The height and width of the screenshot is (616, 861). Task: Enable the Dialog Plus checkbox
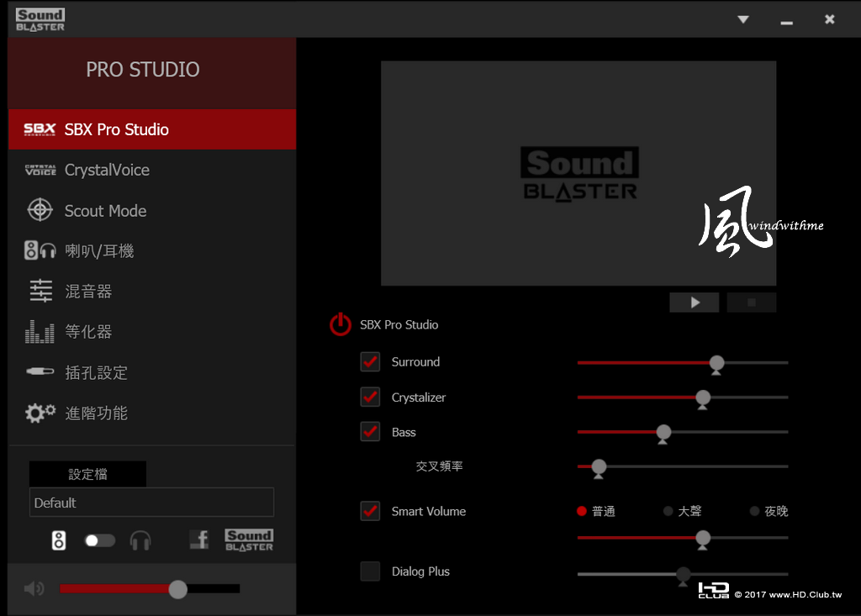(370, 571)
